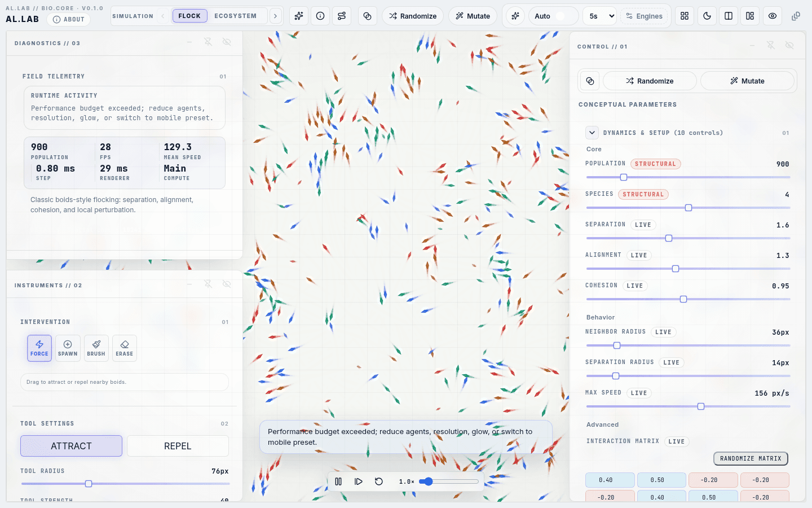Click the playback speed slider handle
This screenshot has width=812, height=508.
[x=429, y=481]
